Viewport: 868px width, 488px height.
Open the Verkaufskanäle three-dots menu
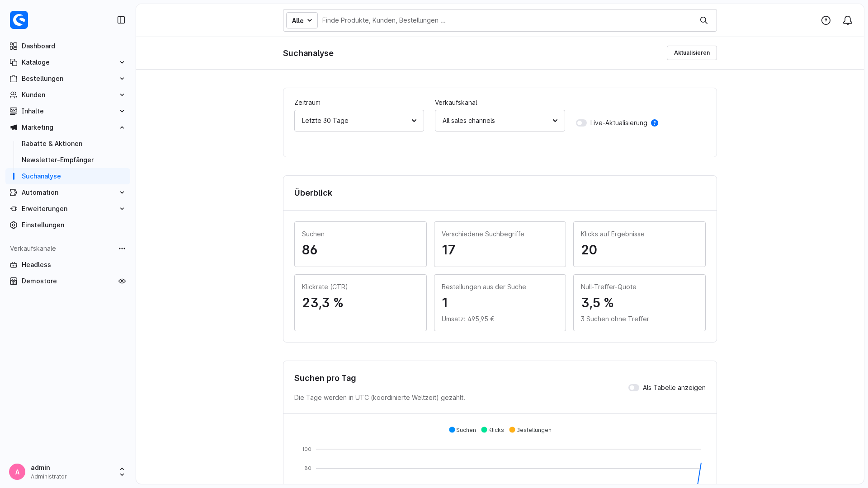[x=122, y=249]
